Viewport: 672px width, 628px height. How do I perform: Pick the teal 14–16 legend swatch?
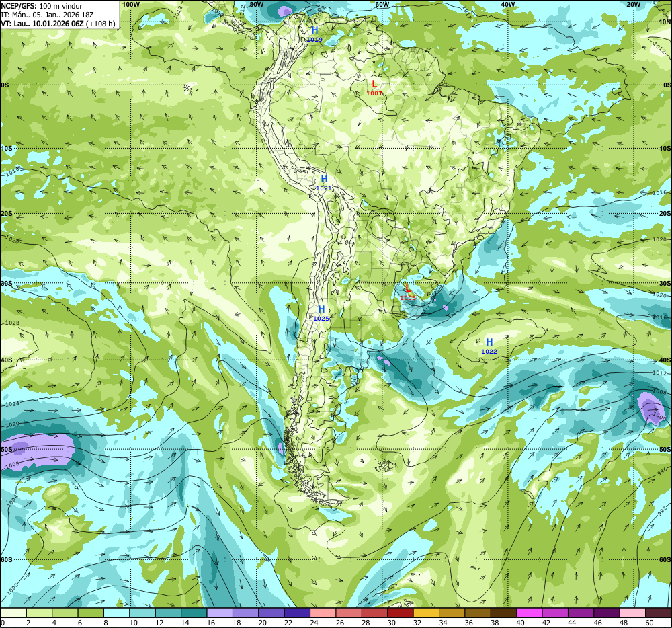click(x=194, y=613)
